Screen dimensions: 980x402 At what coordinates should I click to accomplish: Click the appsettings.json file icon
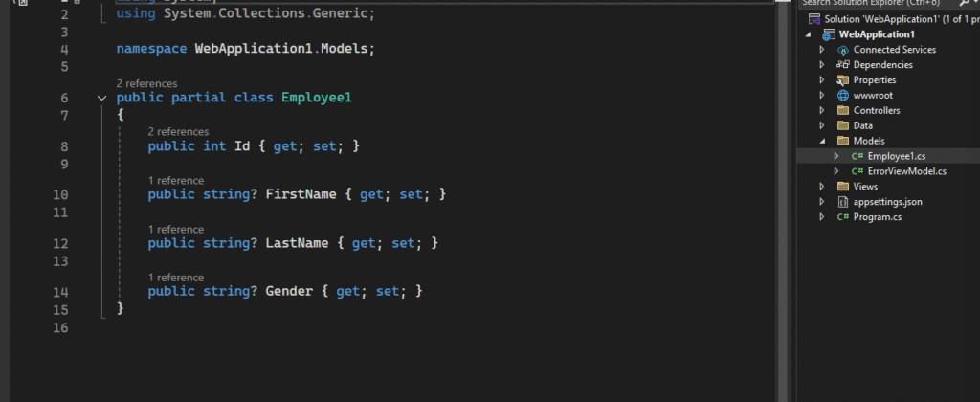pos(843,202)
